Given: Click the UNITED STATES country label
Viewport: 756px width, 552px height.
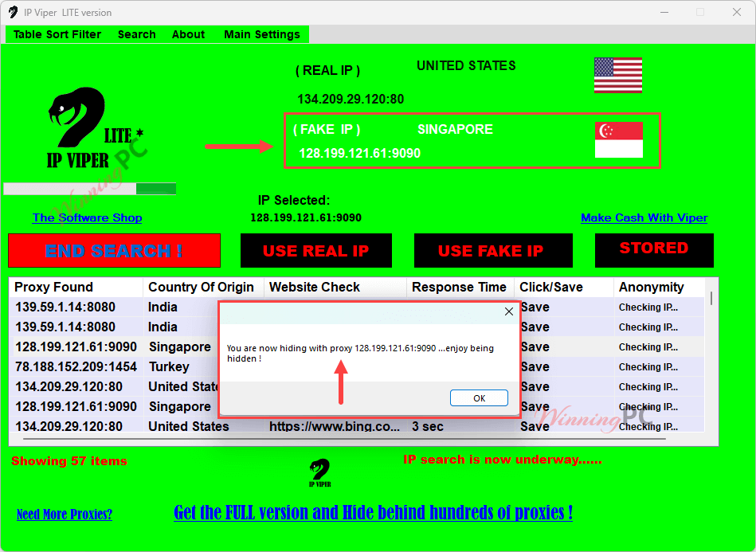Looking at the screenshot, I should 466,65.
